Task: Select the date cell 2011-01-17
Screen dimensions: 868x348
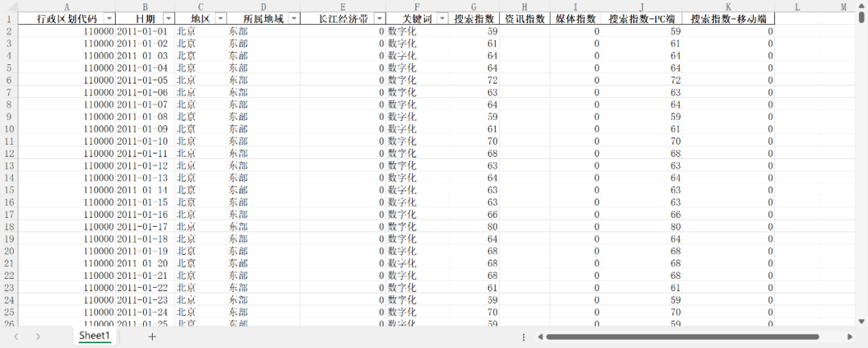Action: [145, 227]
